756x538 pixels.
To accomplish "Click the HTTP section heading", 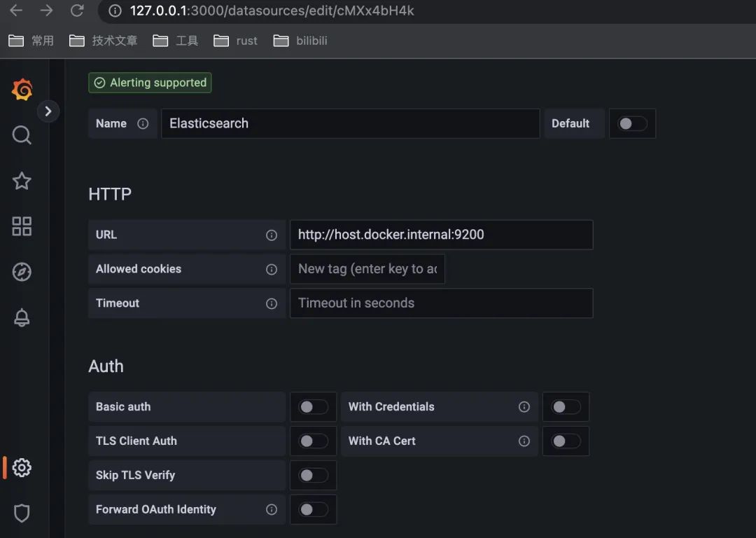I will tap(110, 194).
